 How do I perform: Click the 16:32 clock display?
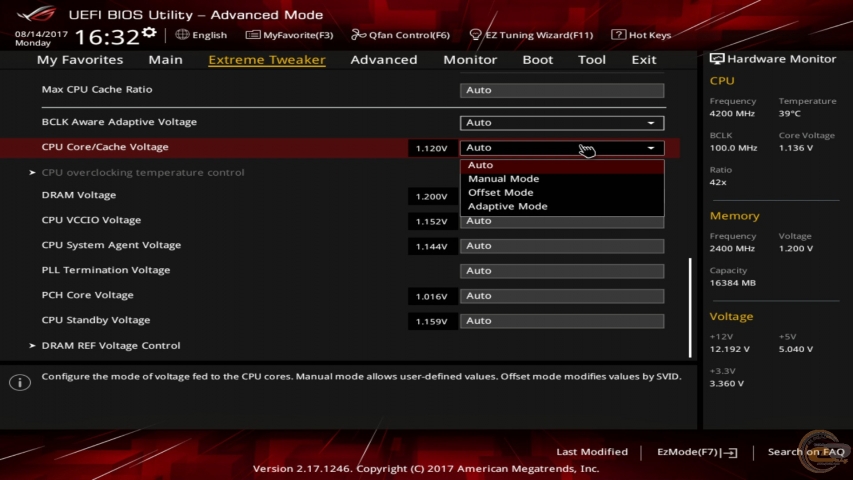coord(107,37)
